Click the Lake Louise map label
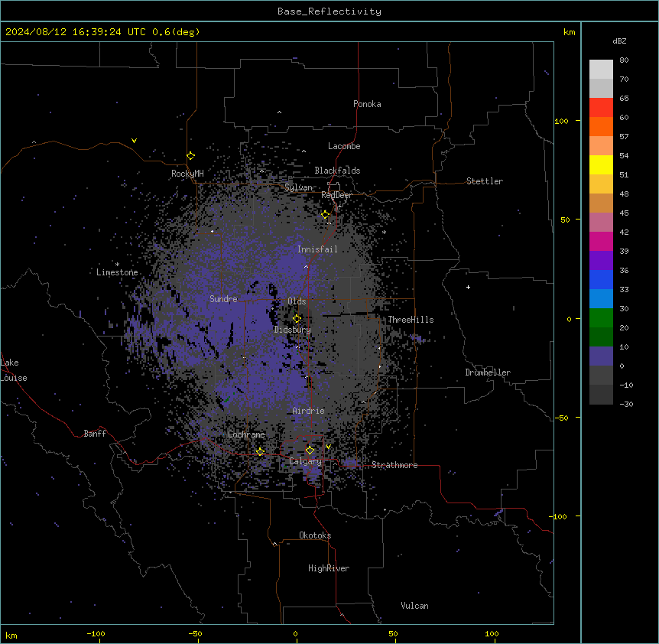This screenshot has width=659, height=644. point(14,370)
